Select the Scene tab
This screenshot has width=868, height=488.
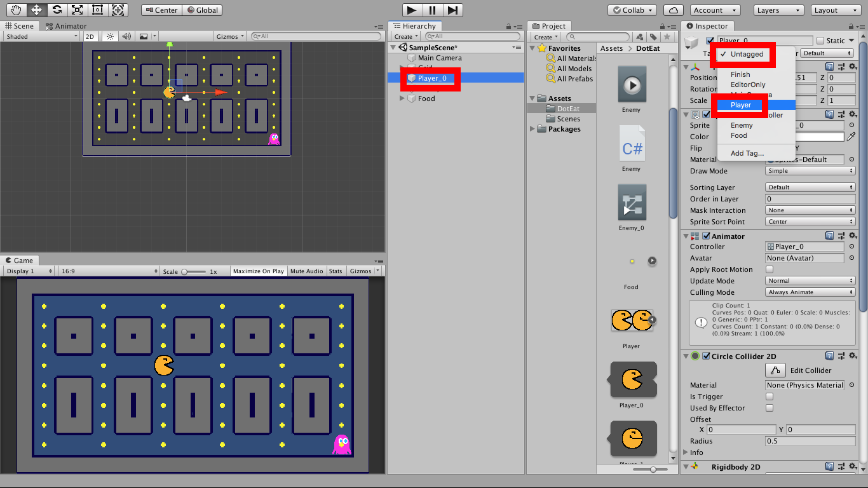tap(20, 26)
